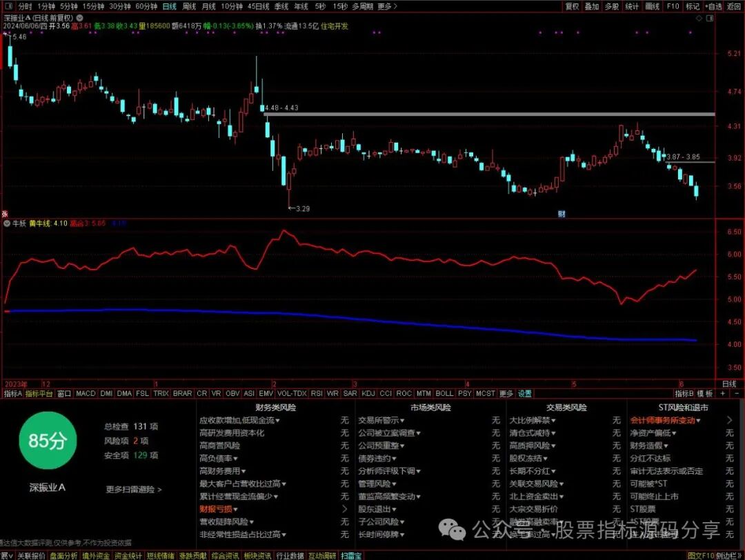The height and width of the screenshot is (560, 745).
Task: Click the panel layout icon beside the diamond
Action: tap(710, 18)
